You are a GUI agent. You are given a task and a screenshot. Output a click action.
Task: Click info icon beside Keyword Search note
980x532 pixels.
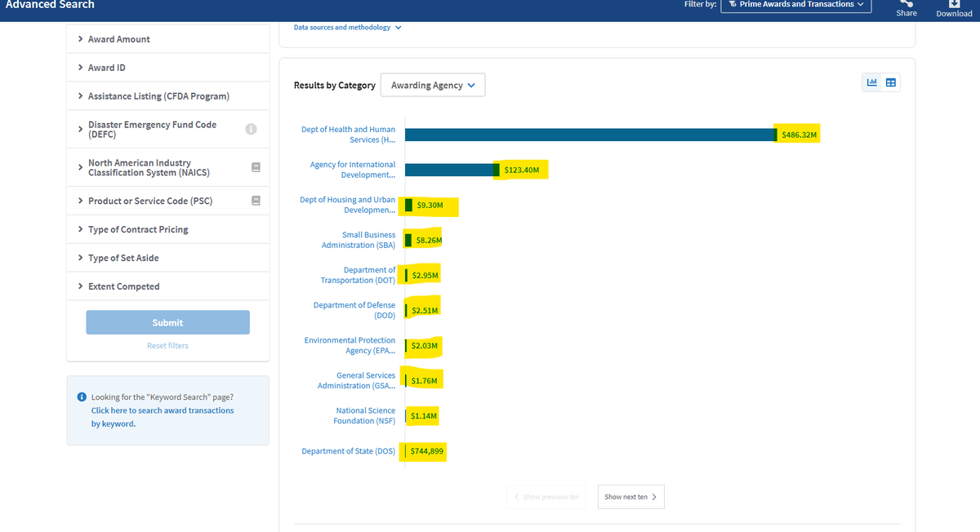82,397
